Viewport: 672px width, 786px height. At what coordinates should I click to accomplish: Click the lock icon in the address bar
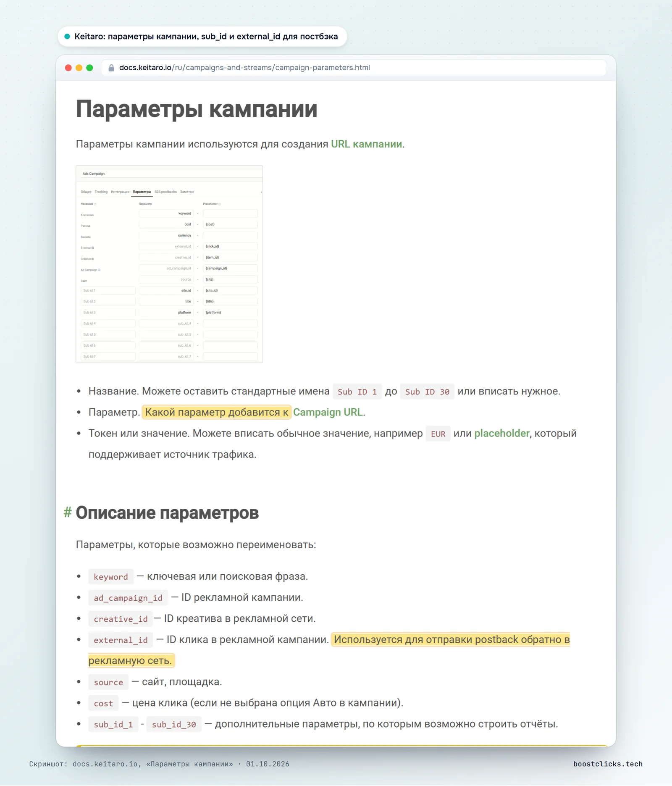coord(111,68)
